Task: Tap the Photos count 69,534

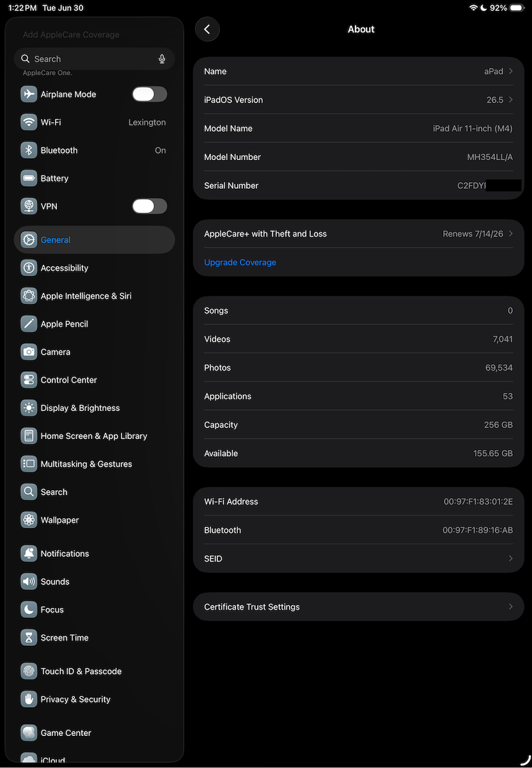Action: point(499,368)
